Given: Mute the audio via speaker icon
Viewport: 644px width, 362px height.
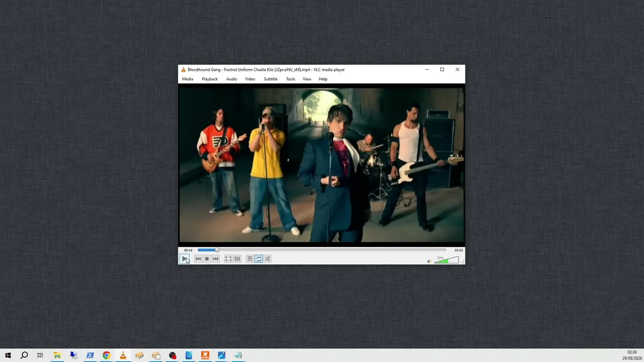Looking at the screenshot, I should 429,261.
